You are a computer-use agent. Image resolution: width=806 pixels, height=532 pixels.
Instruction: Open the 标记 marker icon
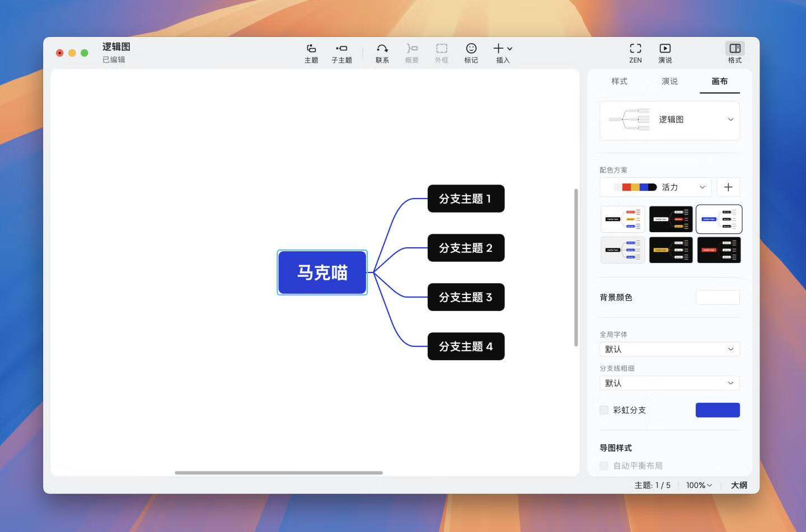click(x=471, y=53)
